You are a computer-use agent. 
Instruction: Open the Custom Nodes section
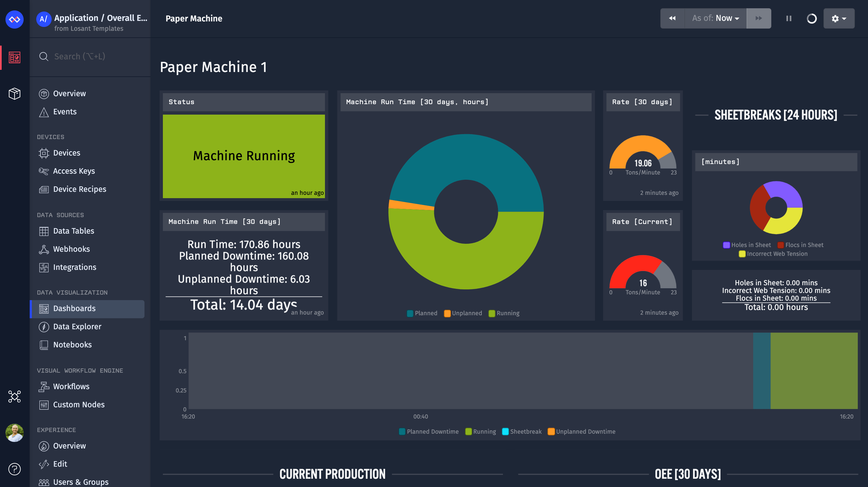tap(80, 404)
